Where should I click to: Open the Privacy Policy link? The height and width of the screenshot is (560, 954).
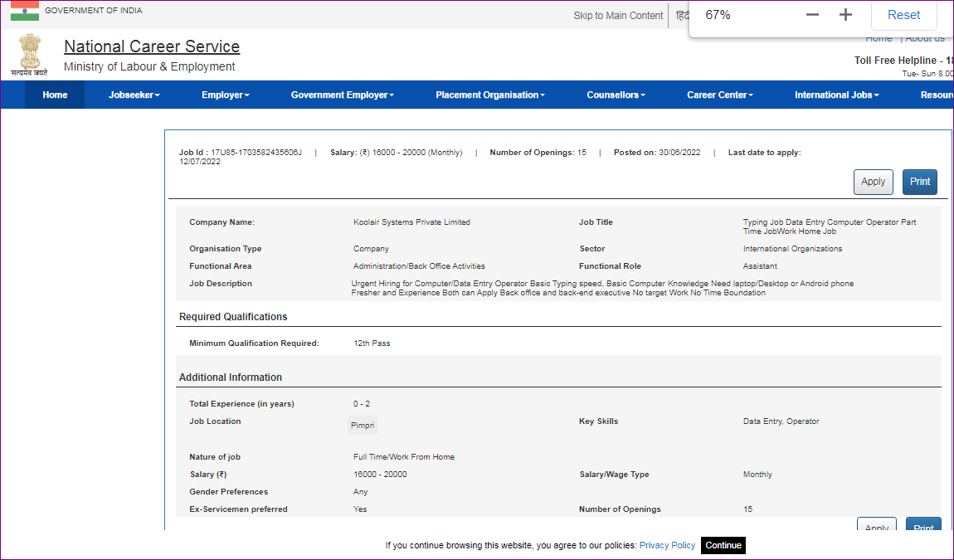[667, 545]
